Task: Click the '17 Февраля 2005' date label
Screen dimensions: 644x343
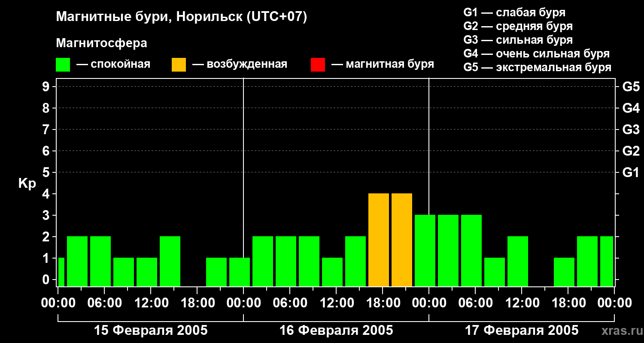Action: coord(522,331)
